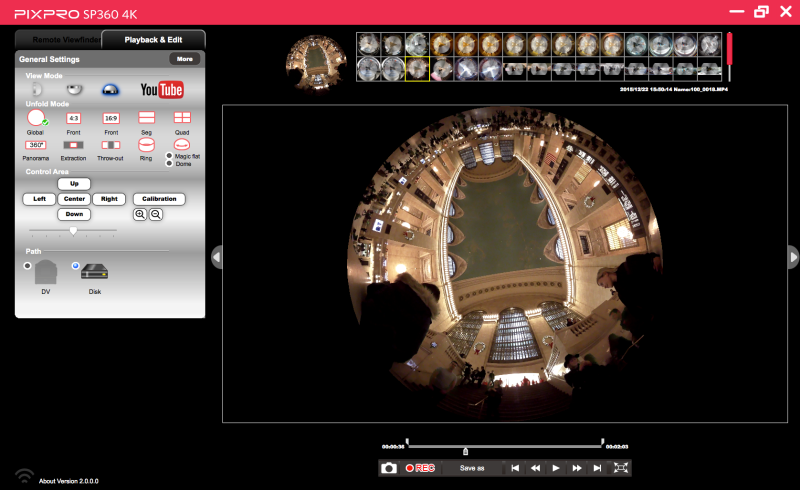Open the Playback & Edit tab

pos(152,40)
